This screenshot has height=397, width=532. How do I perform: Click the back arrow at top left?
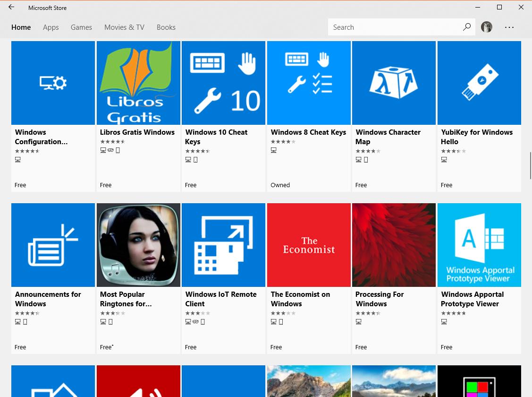(x=11, y=7)
